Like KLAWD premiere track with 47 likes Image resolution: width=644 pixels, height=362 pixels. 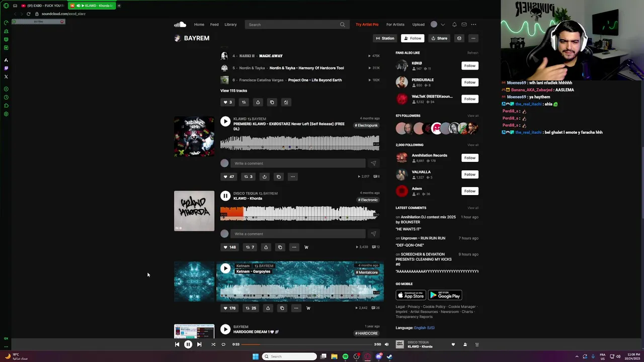tap(229, 176)
